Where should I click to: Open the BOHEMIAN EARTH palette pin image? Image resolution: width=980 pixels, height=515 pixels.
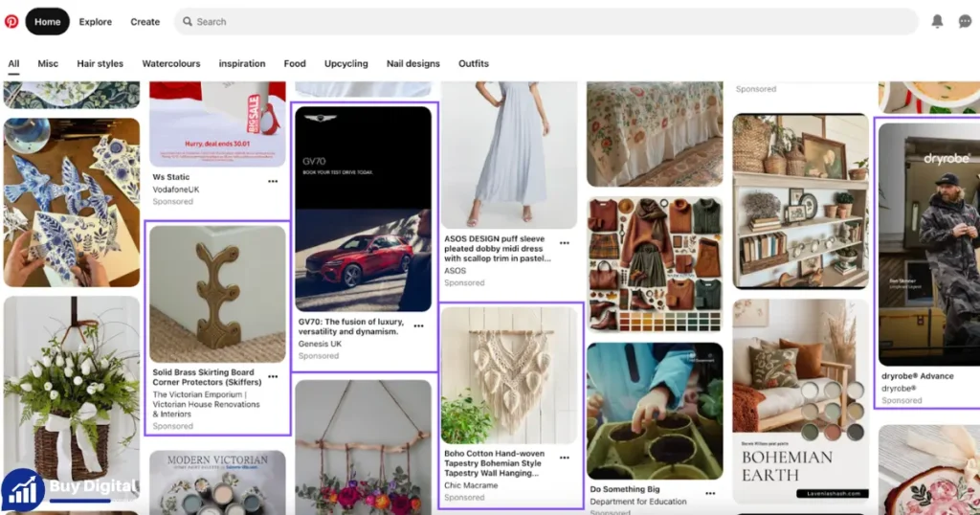coord(801,401)
